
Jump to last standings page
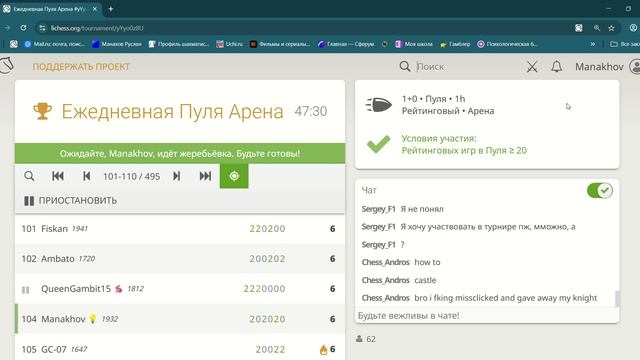tap(205, 176)
